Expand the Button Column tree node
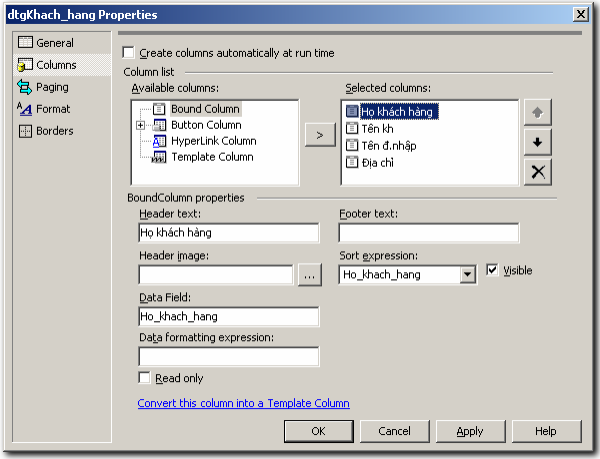600x459 pixels. pos(141,125)
